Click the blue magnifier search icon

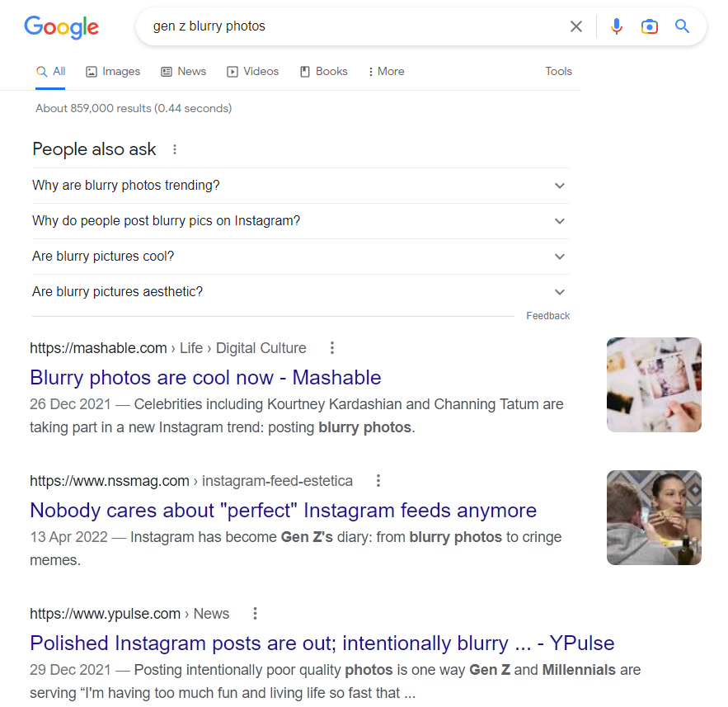coord(682,26)
